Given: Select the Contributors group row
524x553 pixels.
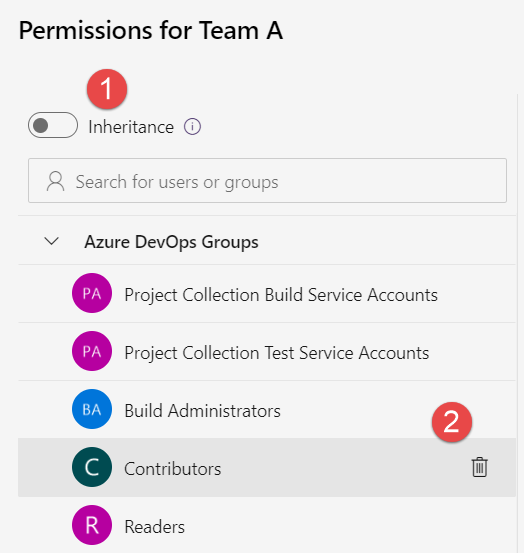Looking at the screenshot, I should 267,468.
